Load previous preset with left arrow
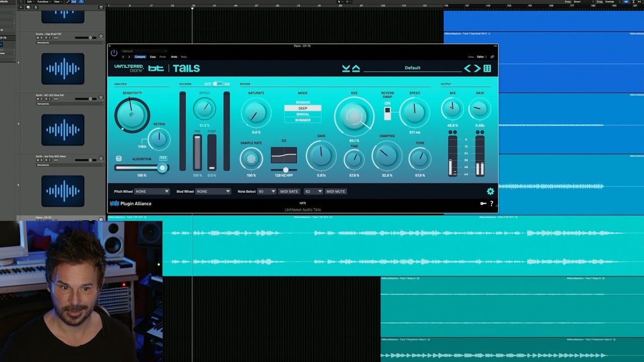The height and width of the screenshot is (362, 644). (x=467, y=68)
